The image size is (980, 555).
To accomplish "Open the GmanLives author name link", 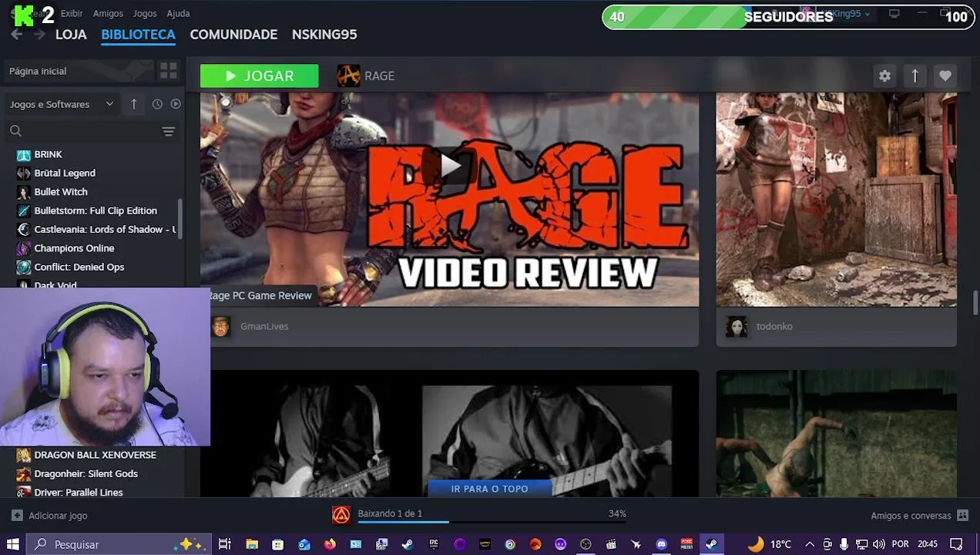I will (x=264, y=326).
